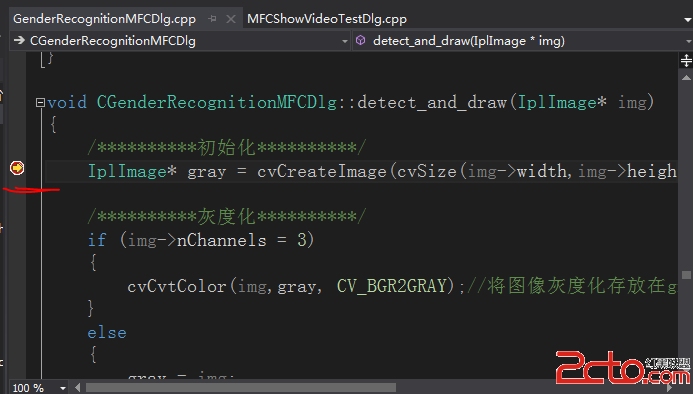Image resolution: width=693 pixels, height=394 pixels.
Task: Close the GenderRecognitionMFCDlg.cpp tab
Action: [x=231, y=19]
